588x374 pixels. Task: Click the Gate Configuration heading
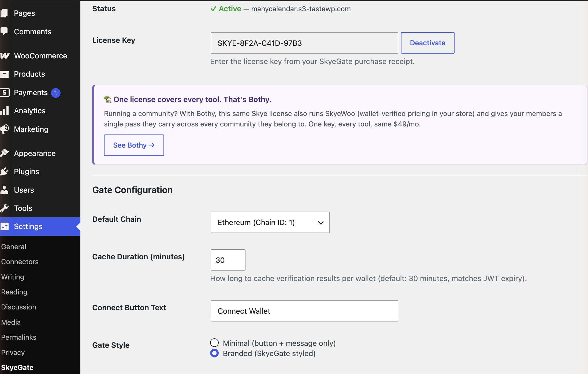132,190
